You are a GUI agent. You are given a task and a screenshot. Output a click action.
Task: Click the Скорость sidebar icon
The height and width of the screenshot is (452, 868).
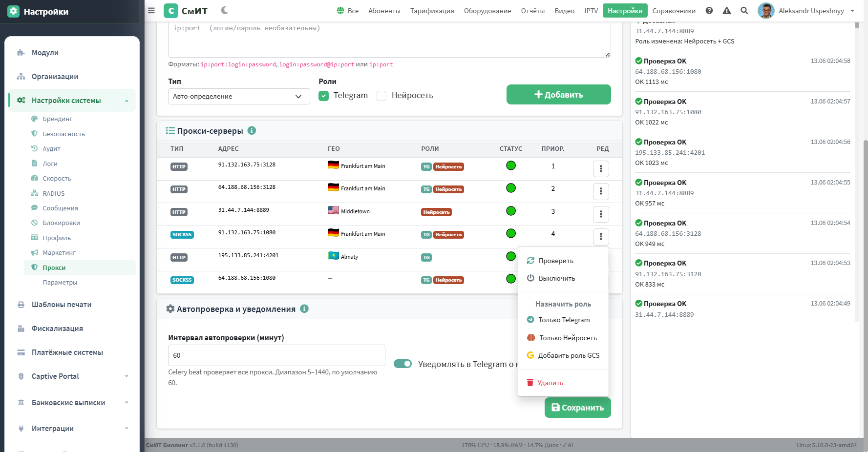(x=34, y=178)
